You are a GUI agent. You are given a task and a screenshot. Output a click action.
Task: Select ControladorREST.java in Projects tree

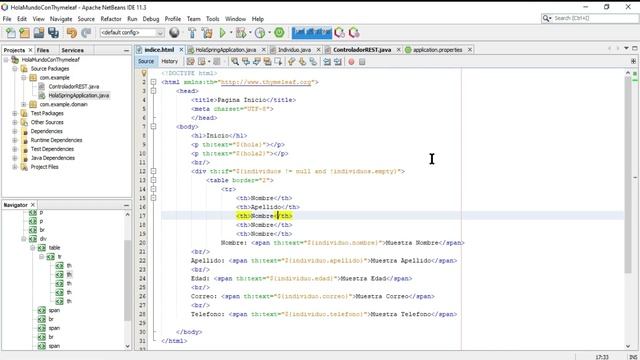(x=73, y=87)
